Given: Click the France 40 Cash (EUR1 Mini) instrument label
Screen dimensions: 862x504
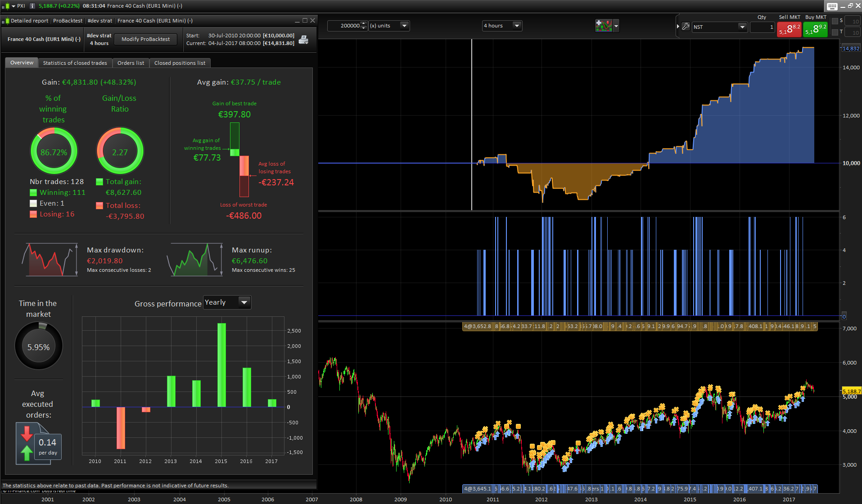Looking at the screenshot, I should point(44,39).
